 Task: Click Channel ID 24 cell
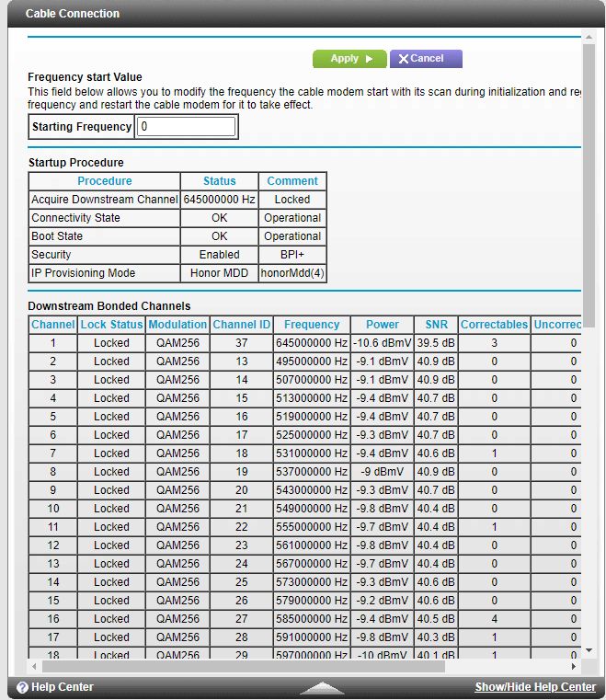point(242,563)
